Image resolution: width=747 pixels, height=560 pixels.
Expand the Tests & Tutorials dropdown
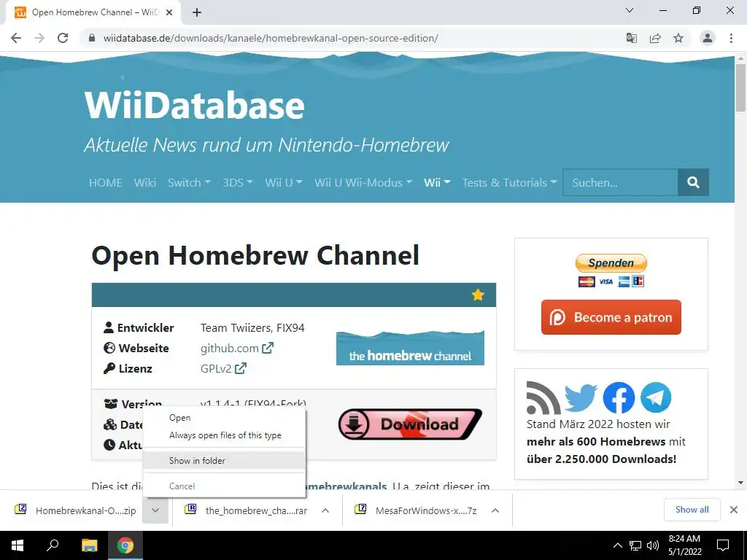(509, 182)
